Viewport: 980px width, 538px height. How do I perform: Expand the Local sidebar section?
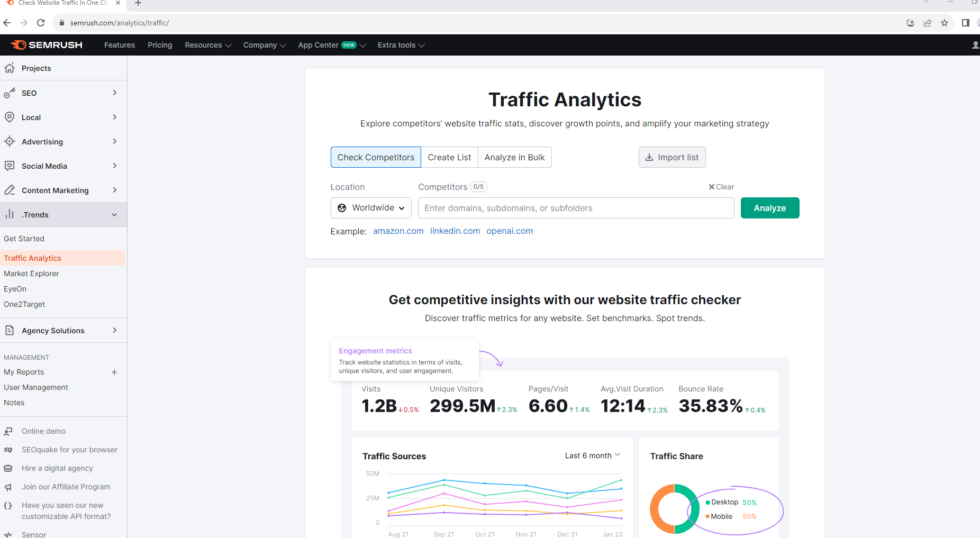pyautogui.click(x=115, y=117)
